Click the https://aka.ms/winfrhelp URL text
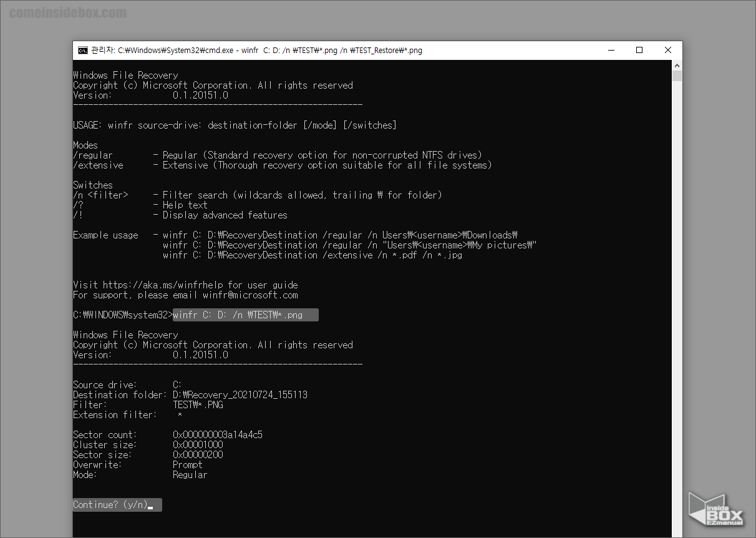Viewport: 756px width, 538px height. click(164, 285)
